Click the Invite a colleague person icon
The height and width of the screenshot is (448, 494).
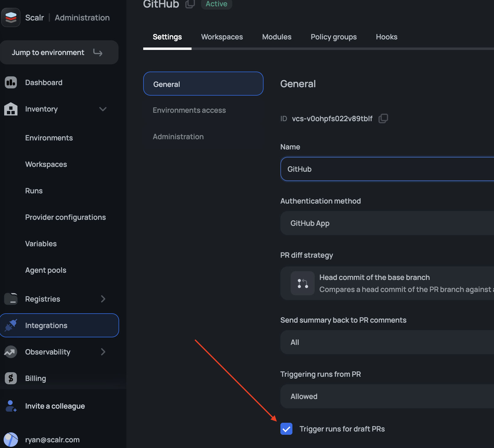11,406
